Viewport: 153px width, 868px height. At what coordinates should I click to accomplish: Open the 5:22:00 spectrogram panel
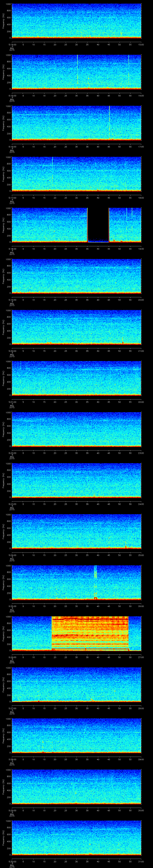click(x=76, y=429)
